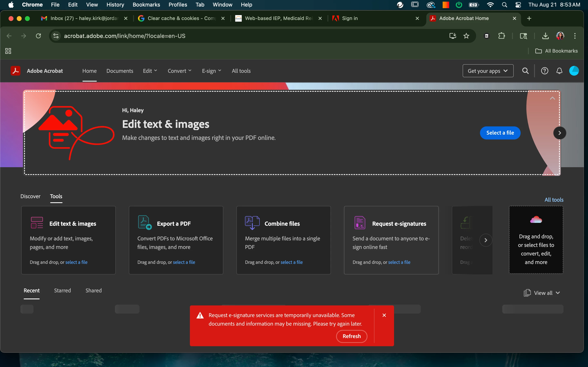Open Chrome extensions puzzle icon
The height and width of the screenshot is (367, 588).
coord(501,36)
